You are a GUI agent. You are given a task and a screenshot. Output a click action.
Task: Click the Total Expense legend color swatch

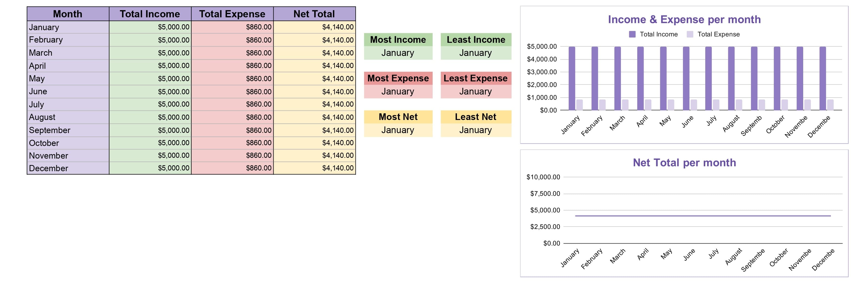690,34
